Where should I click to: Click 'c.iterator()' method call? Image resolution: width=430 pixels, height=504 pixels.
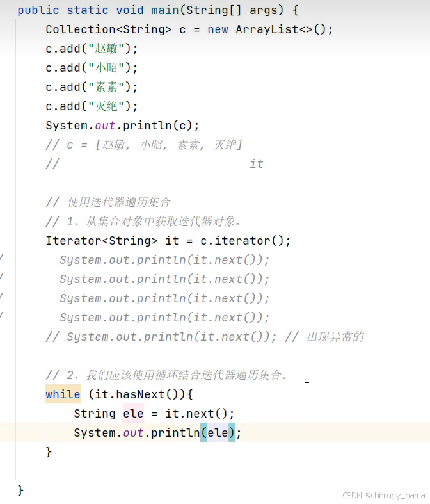pyautogui.click(x=241, y=241)
